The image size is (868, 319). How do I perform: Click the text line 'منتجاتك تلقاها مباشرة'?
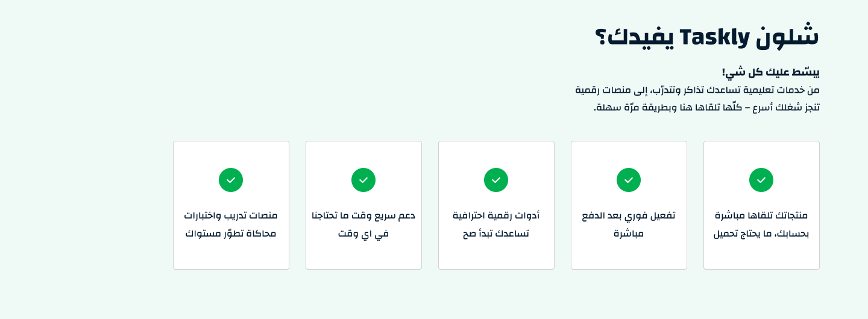[x=761, y=215]
